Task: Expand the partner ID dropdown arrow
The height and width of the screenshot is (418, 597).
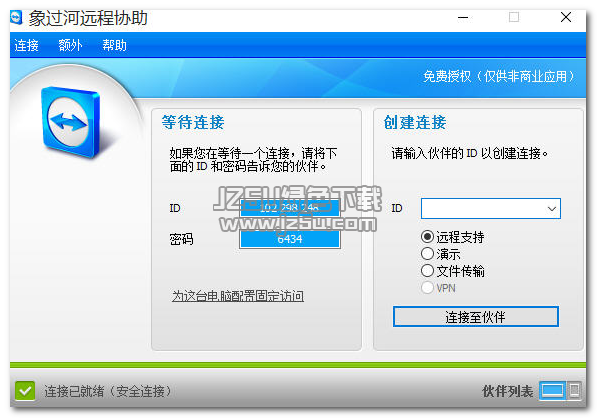Action: (x=552, y=209)
